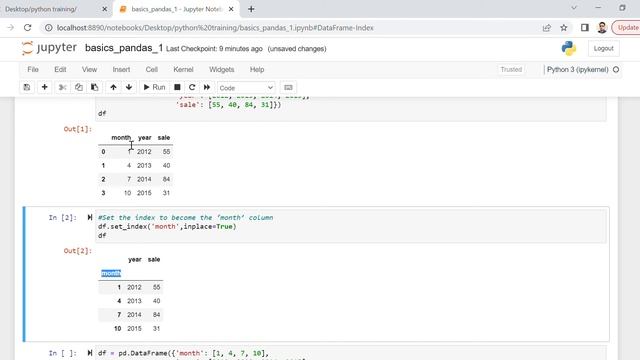Open the tab search chevron
This screenshot has width=640, height=360.
(x=574, y=8)
